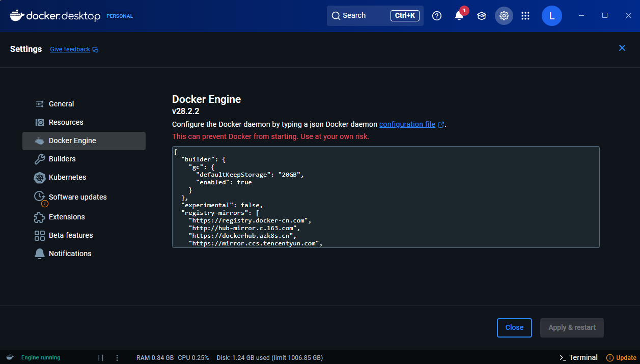Screen dimensions: 640x364
Task: Open the Learning center graduation cap icon
Action: coord(482,16)
